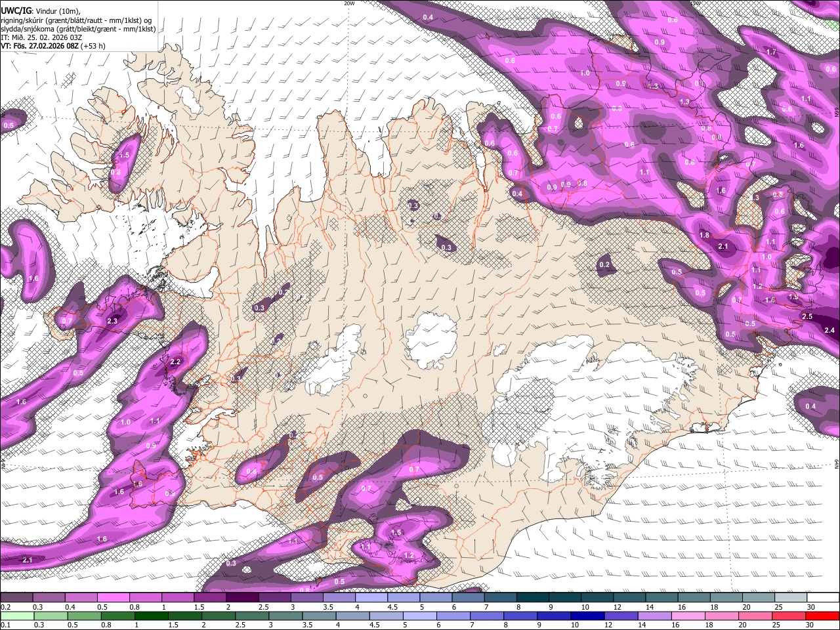Pick the dark green swatch at 1 in the lower legend row
The height and width of the screenshot is (630, 840).
click(x=151, y=616)
